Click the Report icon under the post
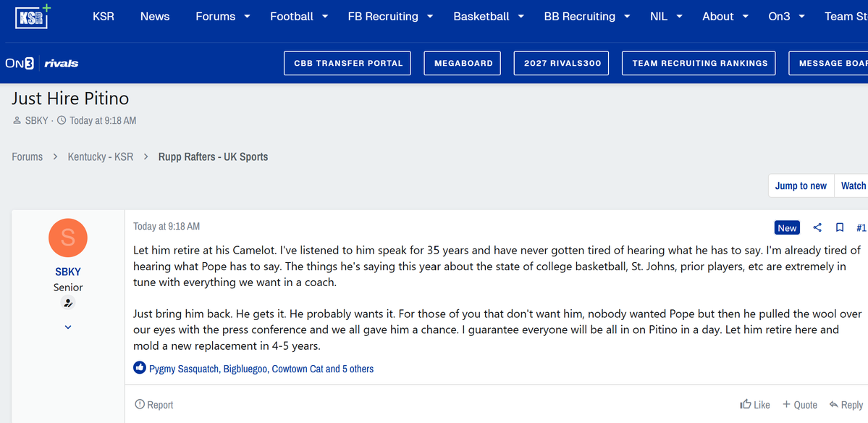The image size is (868, 423). (x=138, y=404)
